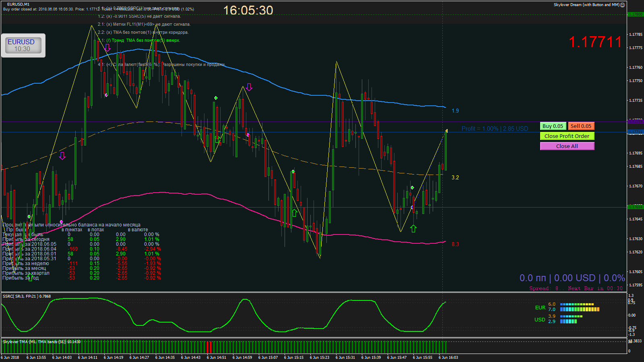The height and width of the screenshot is (362, 644).
Task: Click the USD currency strength label
Action: 540,319
